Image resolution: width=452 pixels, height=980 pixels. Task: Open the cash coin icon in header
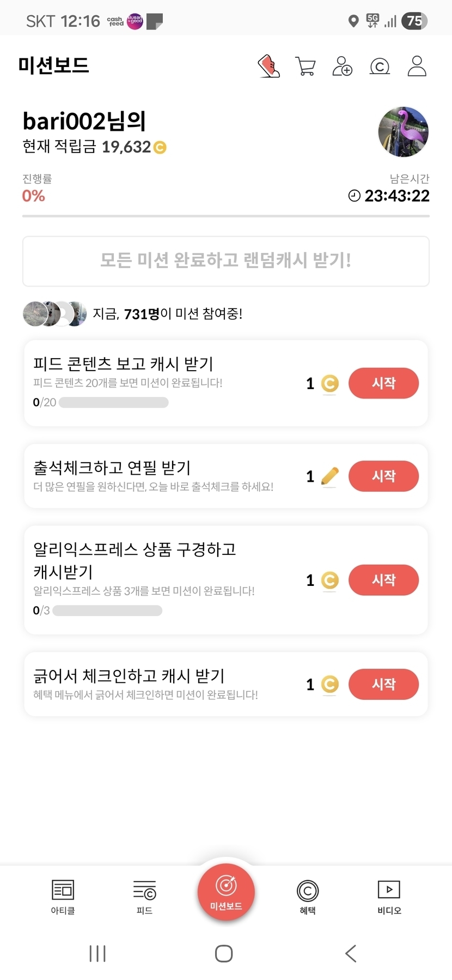click(x=380, y=66)
